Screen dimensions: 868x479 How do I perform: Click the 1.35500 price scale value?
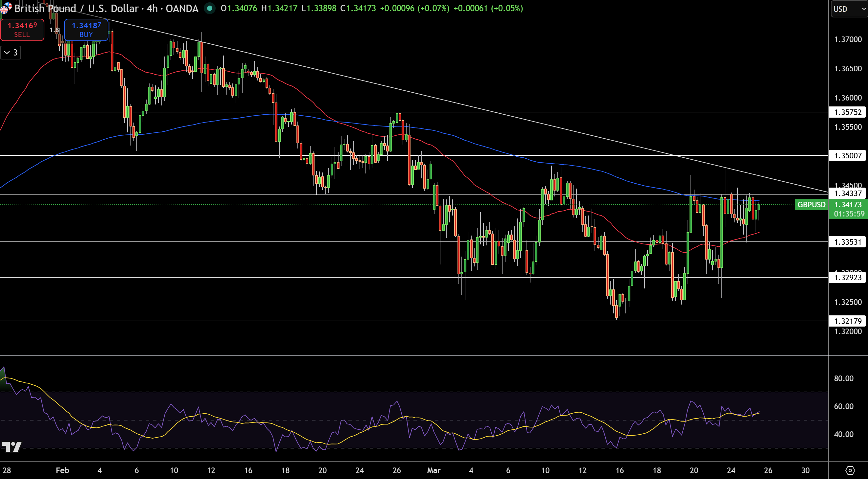coord(848,127)
